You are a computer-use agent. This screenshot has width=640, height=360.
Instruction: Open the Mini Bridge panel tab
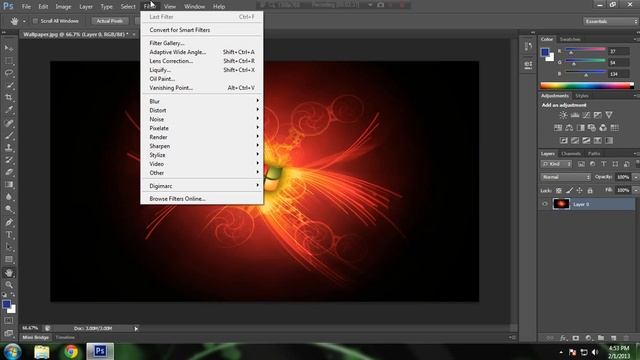pos(36,338)
